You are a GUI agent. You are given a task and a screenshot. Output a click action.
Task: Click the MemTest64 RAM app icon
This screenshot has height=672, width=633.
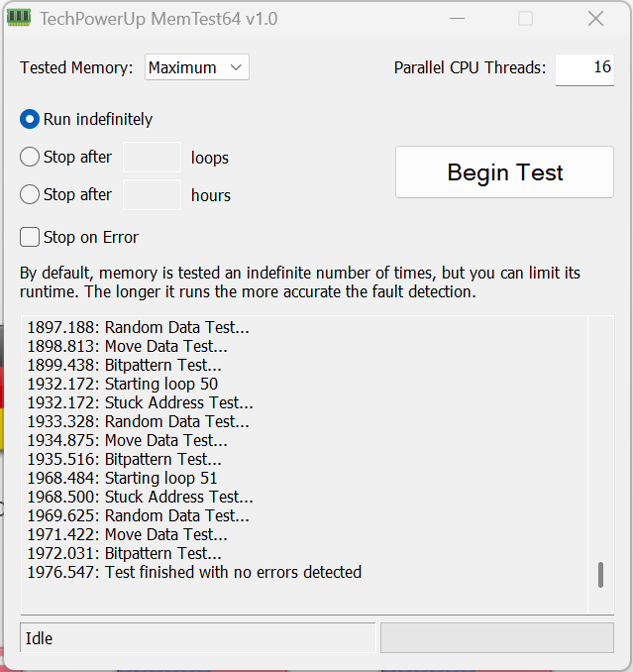click(19, 18)
